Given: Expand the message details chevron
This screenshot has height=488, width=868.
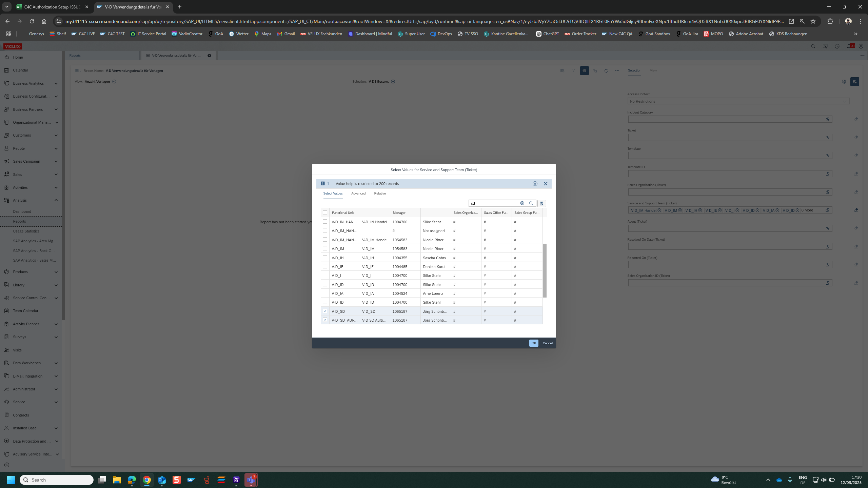Looking at the screenshot, I should (x=535, y=184).
